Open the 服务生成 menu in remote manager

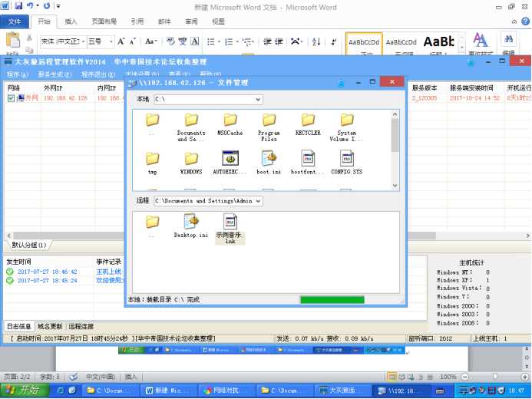coord(55,74)
